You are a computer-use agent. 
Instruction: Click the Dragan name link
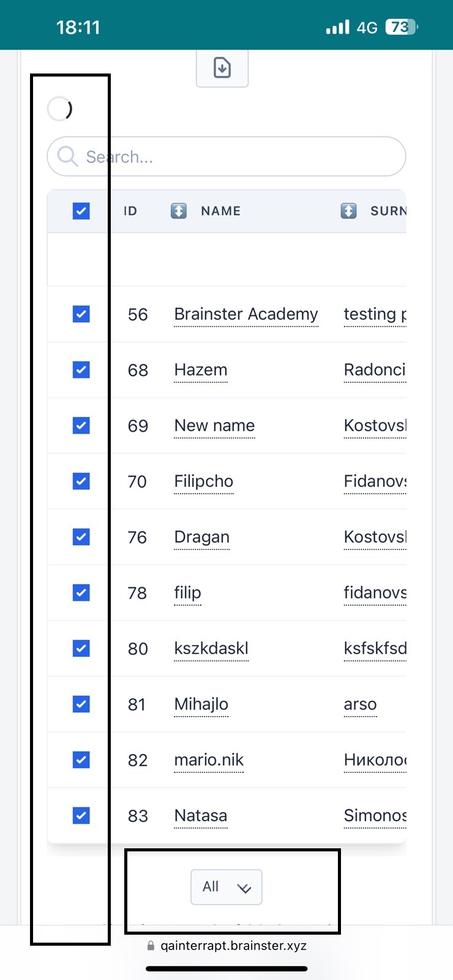(201, 537)
